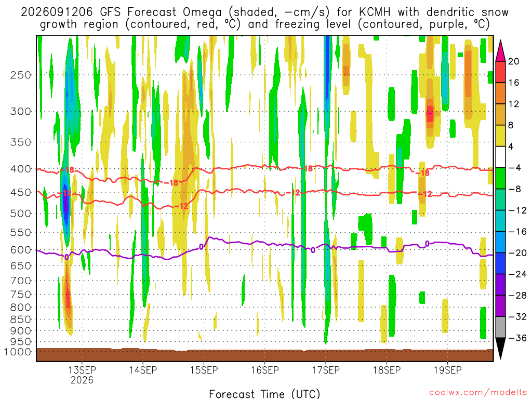Click the purple 0 freezing level label near 17SEP
Viewport: 532px width, 399px height.
pos(313,250)
